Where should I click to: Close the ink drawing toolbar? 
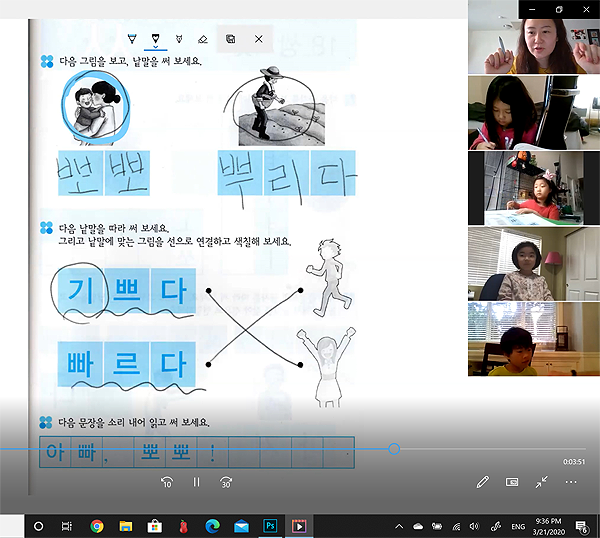coord(259,39)
